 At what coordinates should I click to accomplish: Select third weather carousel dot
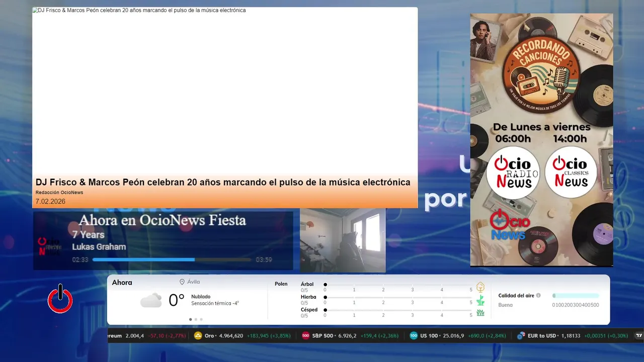click(201, 319)
